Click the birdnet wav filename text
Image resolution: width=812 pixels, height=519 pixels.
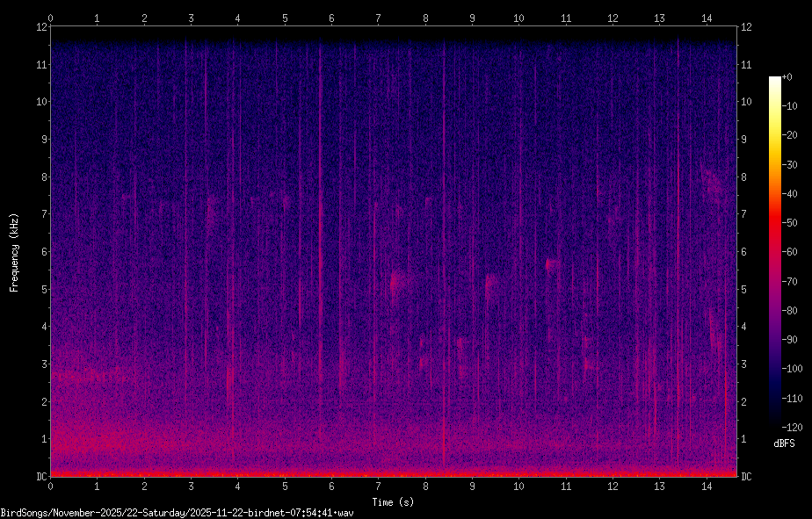[x=177, y=513]
